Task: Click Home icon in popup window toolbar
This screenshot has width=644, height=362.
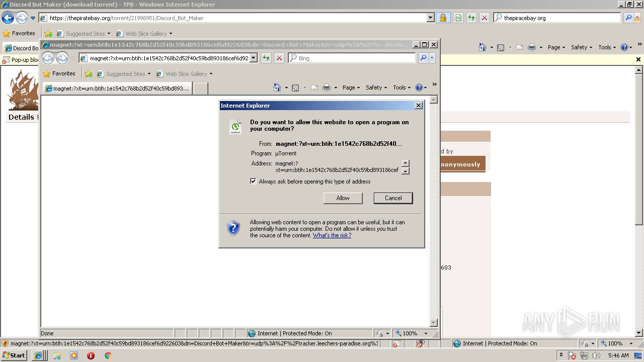Action: (277, 87)
